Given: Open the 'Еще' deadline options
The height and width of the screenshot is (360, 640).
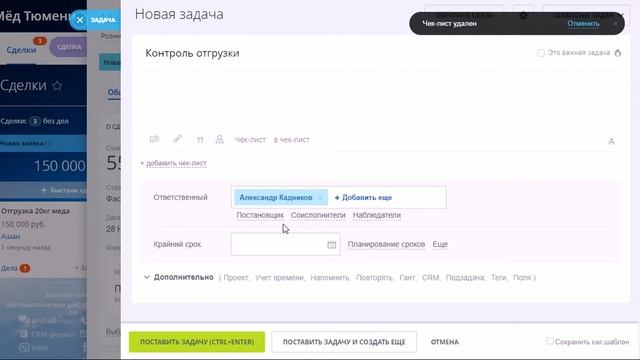Looking at the screenshot, I should point(440,244).
